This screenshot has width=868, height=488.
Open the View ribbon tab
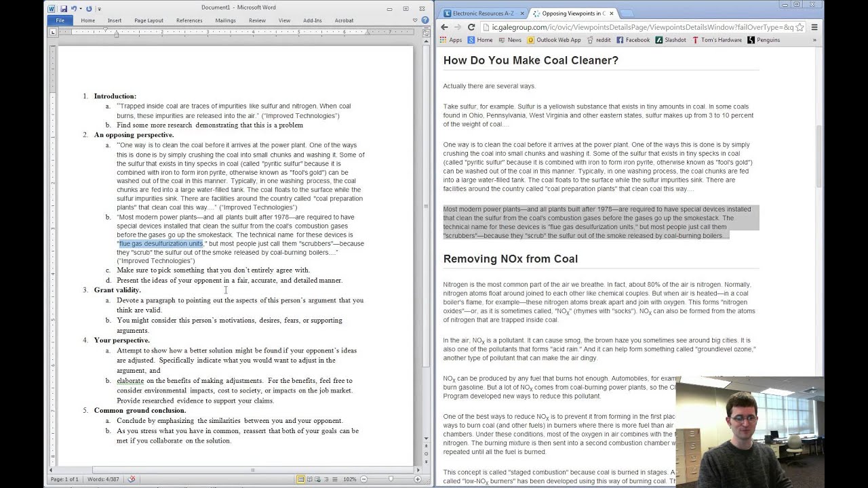(x=284, y=20)
